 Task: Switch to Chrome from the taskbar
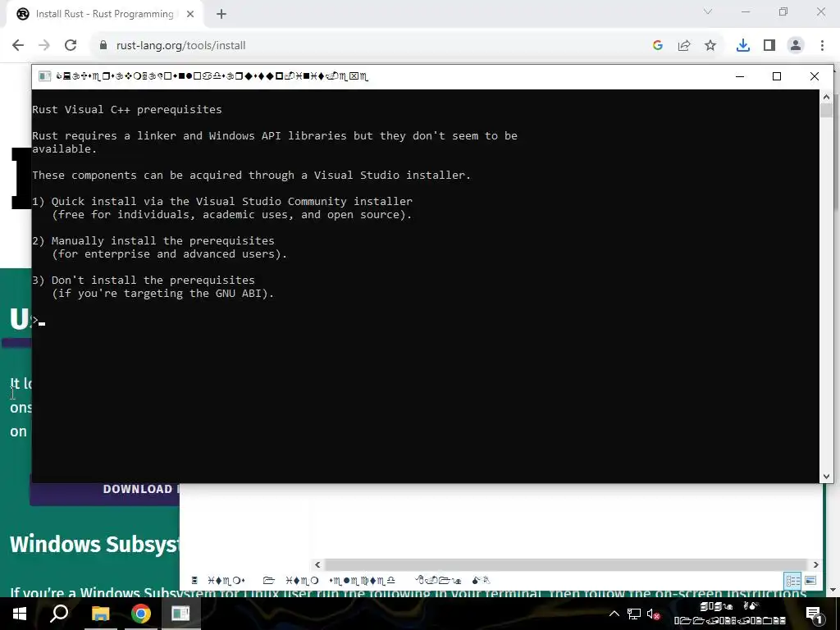tap(141, 614)
